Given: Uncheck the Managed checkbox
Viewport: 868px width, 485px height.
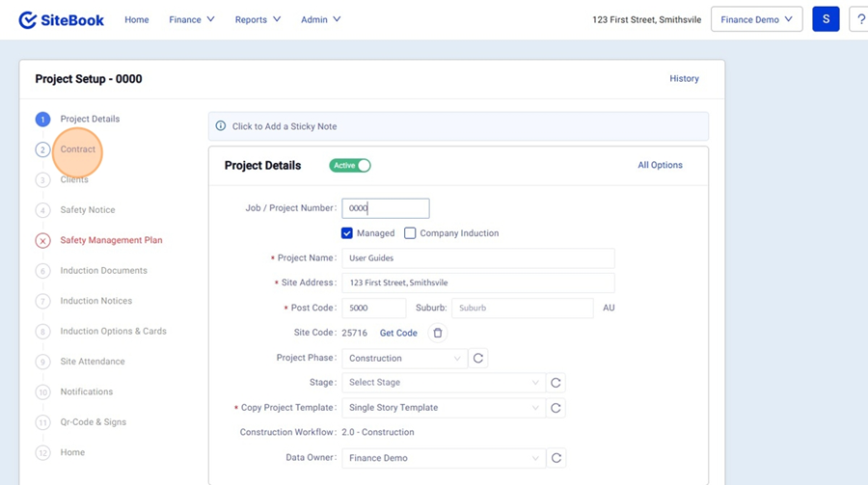Looking at the screenshot, I should pos(347,233).
